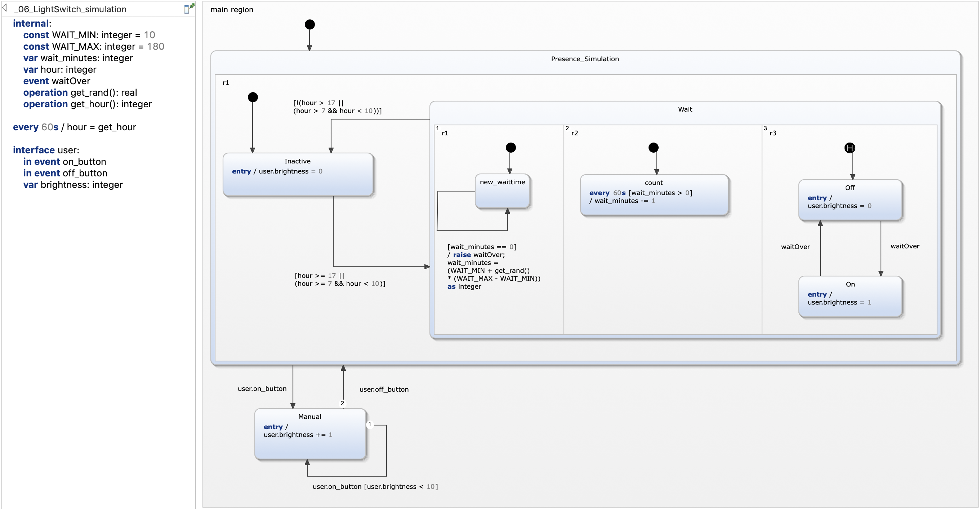Click the pin definition section icon

point(189,9)
